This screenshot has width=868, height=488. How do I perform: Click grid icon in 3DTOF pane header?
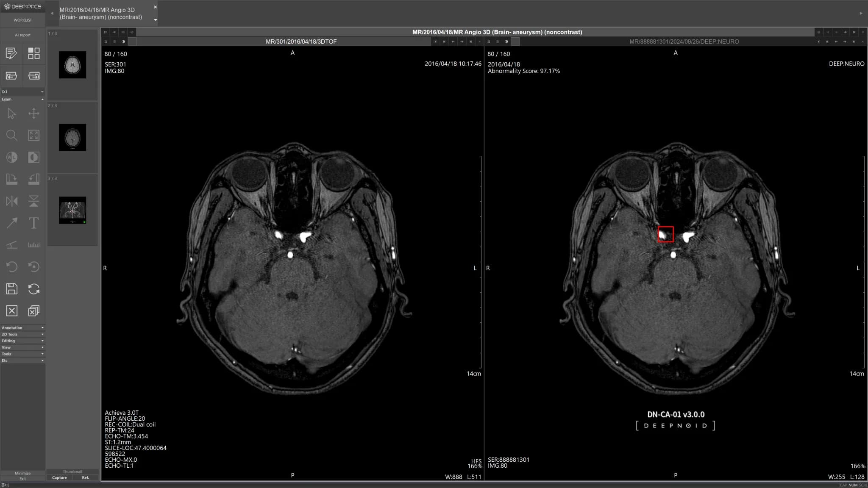[x=106, y=42]
